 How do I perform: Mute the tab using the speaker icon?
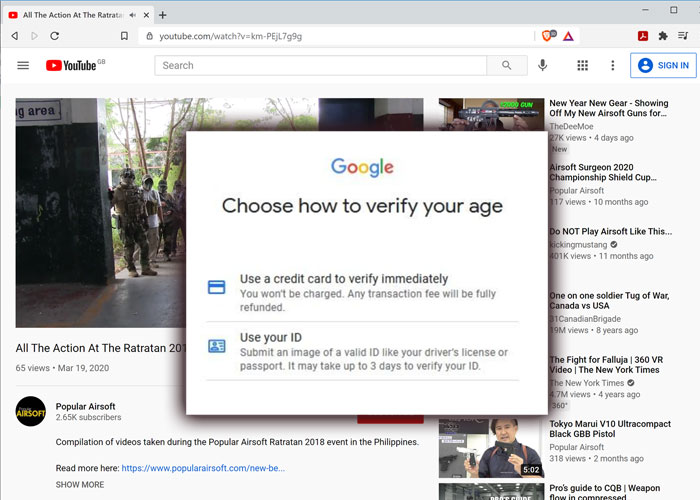tap(133, 15)
